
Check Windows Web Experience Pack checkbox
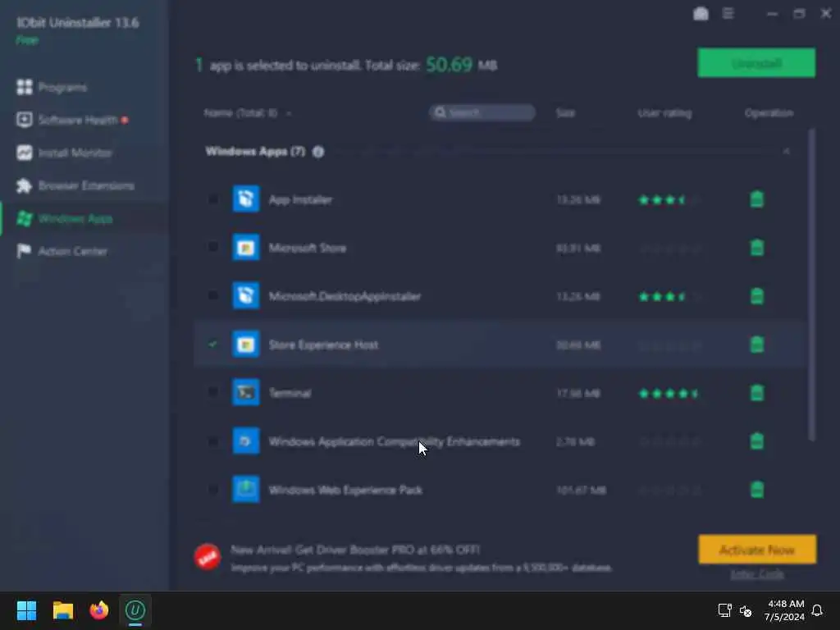coord(212,489)
